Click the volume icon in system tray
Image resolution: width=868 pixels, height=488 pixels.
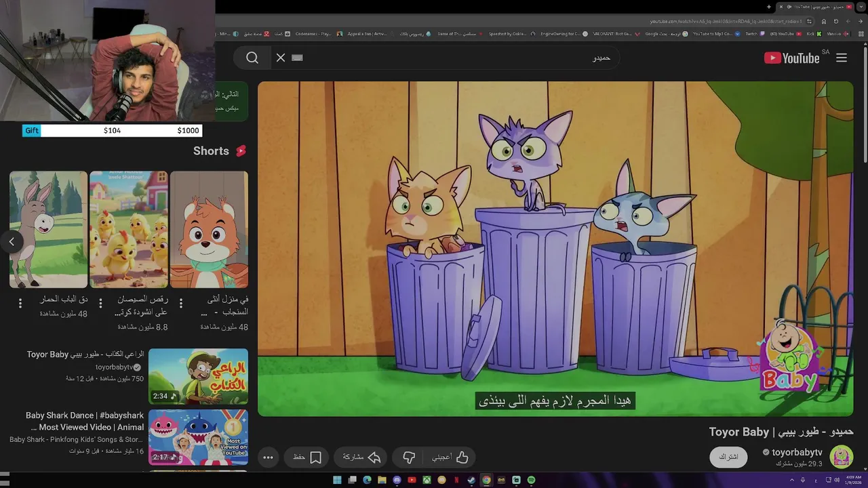[837, 480]
